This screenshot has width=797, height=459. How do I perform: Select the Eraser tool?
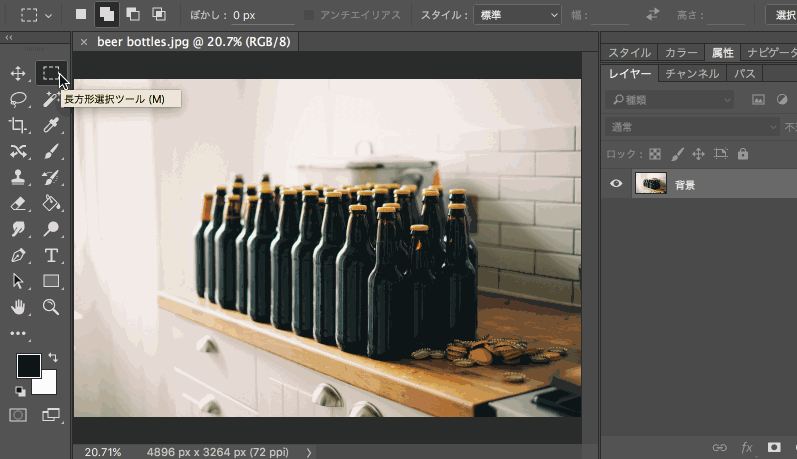point(18,203)
